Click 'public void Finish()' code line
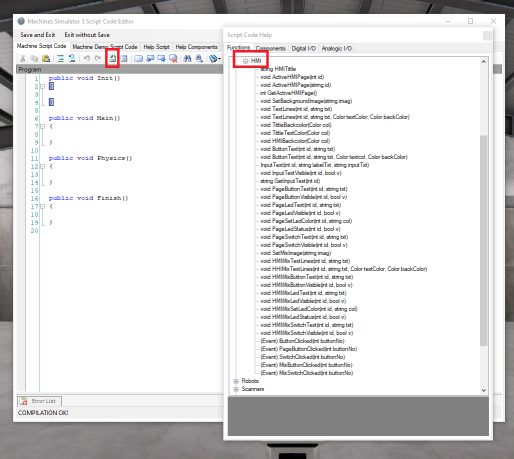This screenshot has width=514, height=459. coord(88,198)
